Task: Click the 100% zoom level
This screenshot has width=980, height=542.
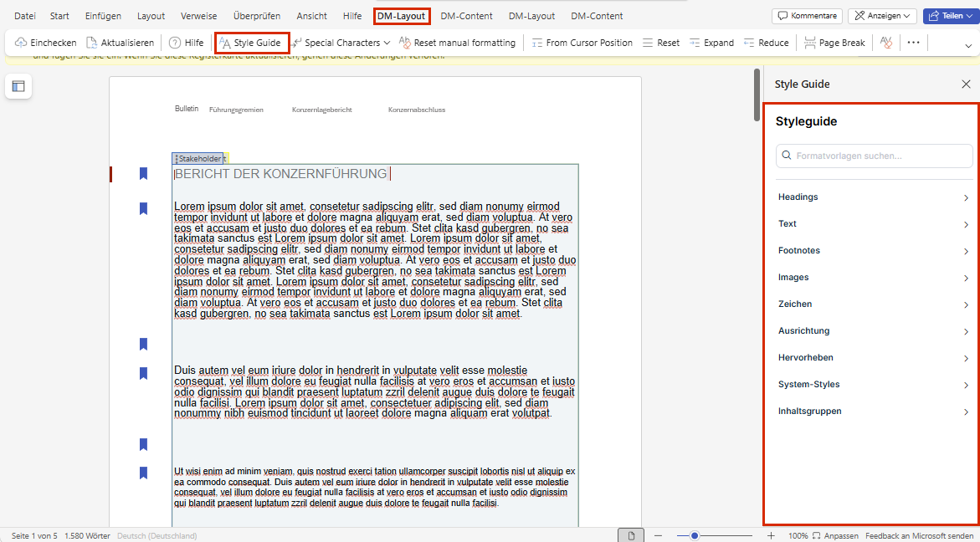Action: point(798,535)
